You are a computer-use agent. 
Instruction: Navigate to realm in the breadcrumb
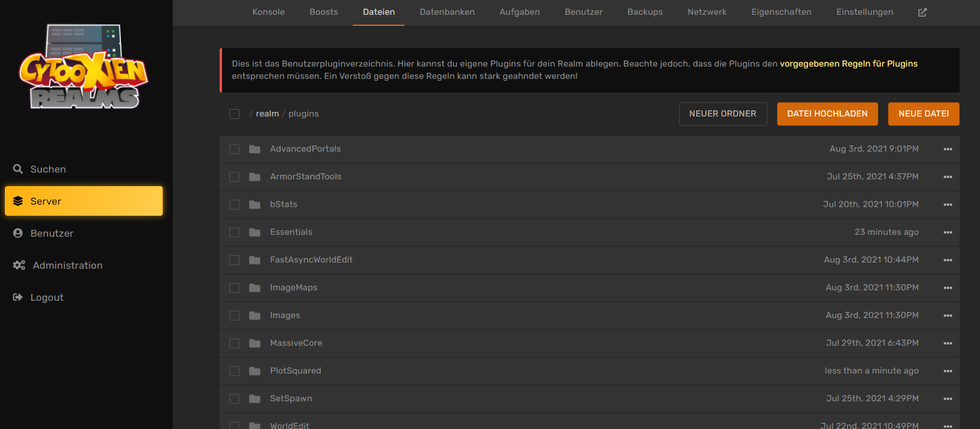point(267,114)
